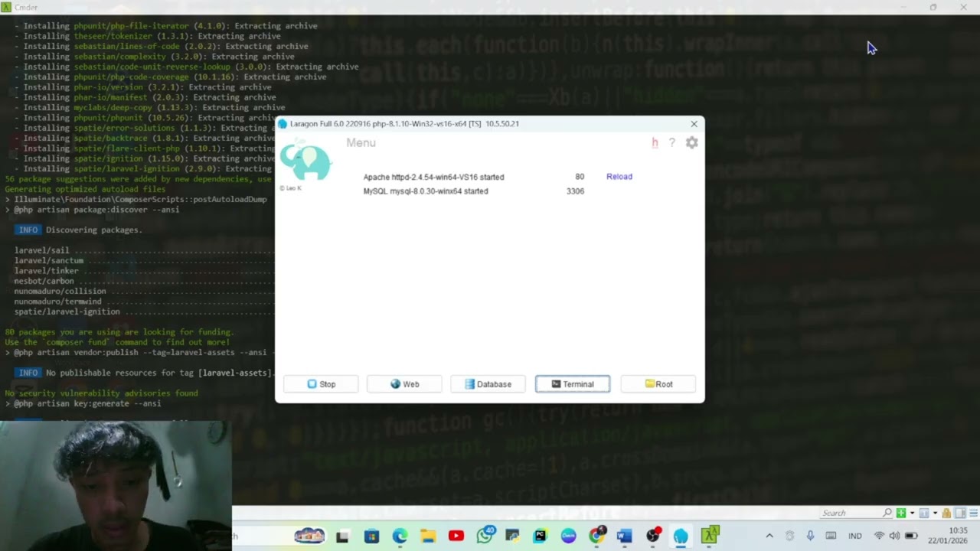Viewport: 980px width, 551px height.
Task: Open the Cmder hamburger menu icon
Action: (x=974, y=514)
